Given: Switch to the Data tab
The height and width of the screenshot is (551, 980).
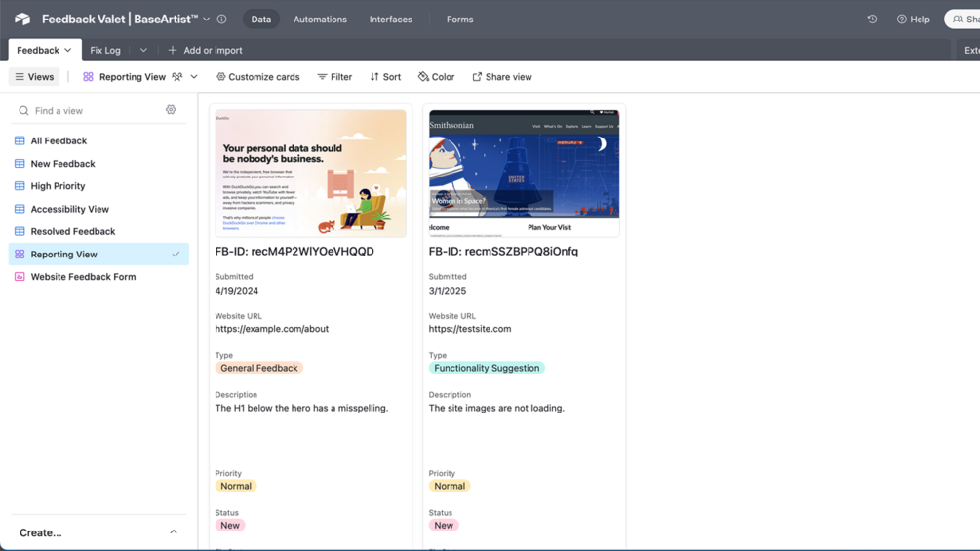Looking at the screenshot, I should pyautogui.click(x=261, y=20).
